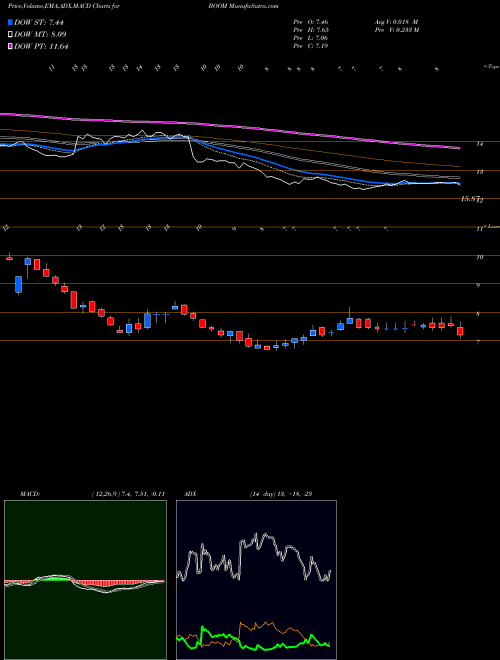The image size is (500, 660).
Task: Click the price axis label 9
Action: pos(478,286)
